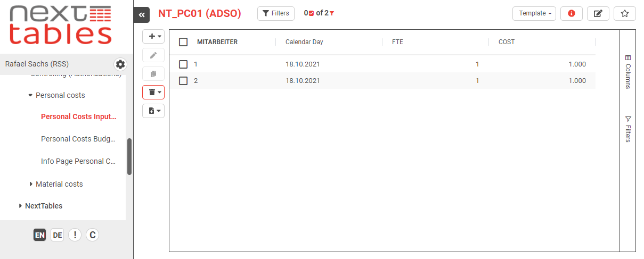
Task: Click the round C button
Action: pyautogui.click(x=92, y=235)
